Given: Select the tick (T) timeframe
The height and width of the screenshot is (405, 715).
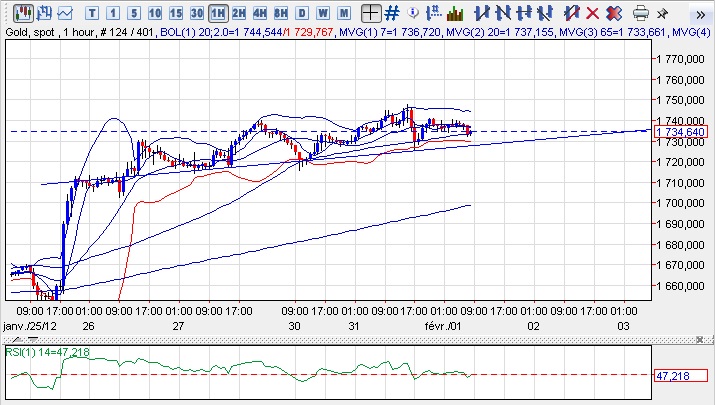Looking at the screenshot, I should 92,13.
